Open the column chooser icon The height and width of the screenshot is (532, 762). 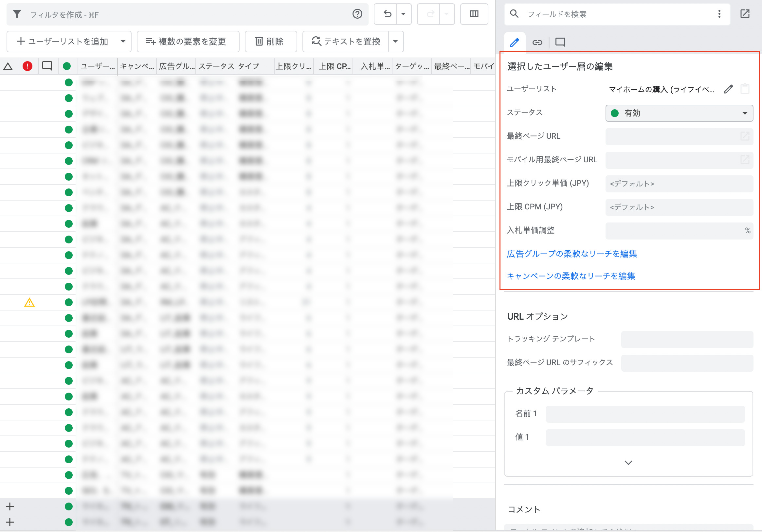click(x=474, y=14)
